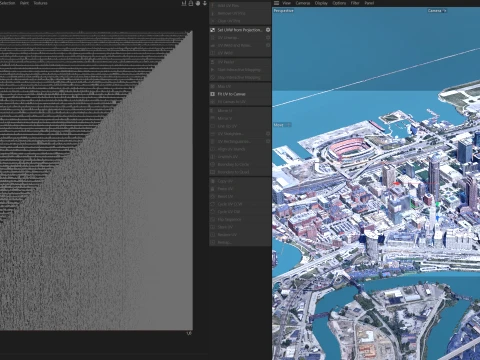This screenshot has width=480, height=360.
Task: Click the red X axis handle
Action: coord(396,183)
